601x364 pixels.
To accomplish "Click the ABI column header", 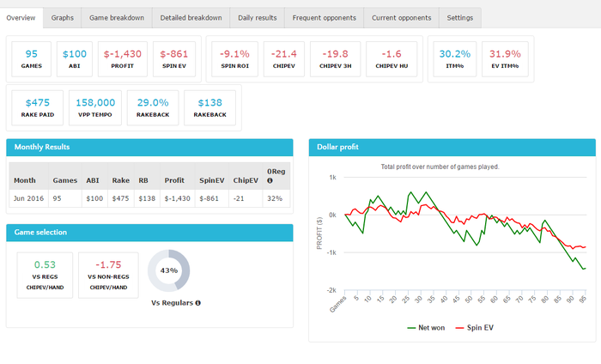I will [x=94, y=176].
